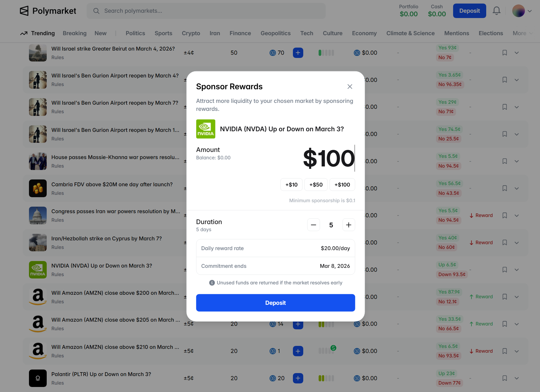
Task: Close the Sponsor Rewards dialog
Action: [350, 87]
